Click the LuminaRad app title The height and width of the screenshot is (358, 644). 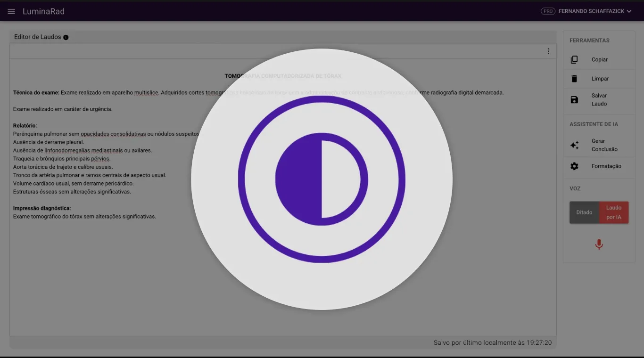tap(43, 11)
